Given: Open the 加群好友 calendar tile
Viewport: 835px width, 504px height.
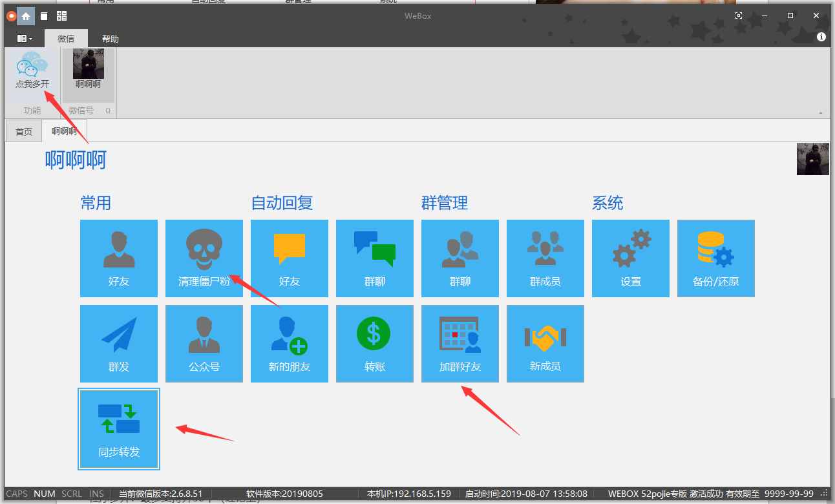Looking at the screenshot, I should point(460,344).
